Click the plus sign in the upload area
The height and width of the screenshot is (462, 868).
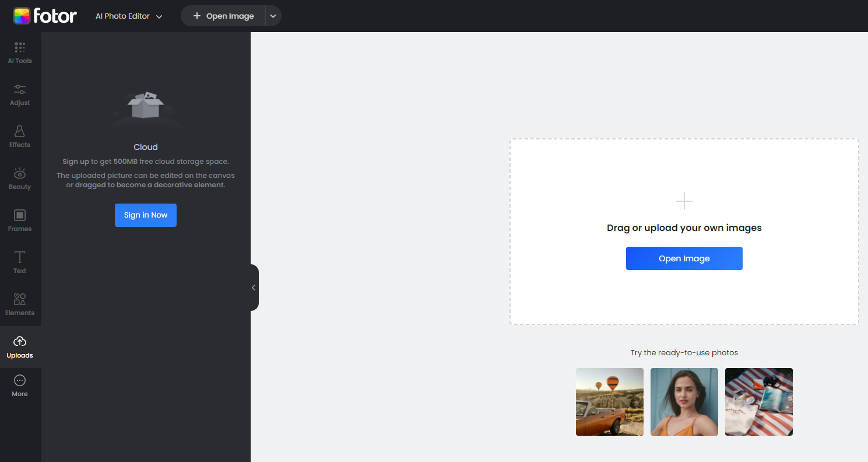coord(684,202)
